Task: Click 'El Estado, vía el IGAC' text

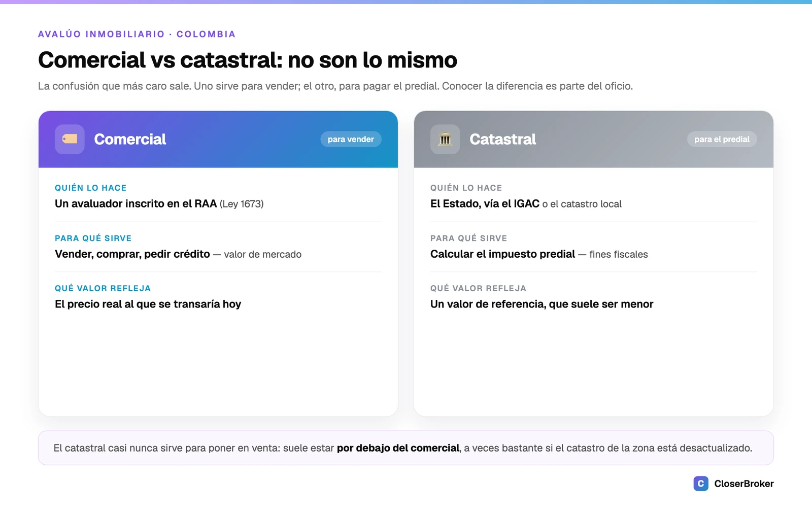Action: (485, 203)
